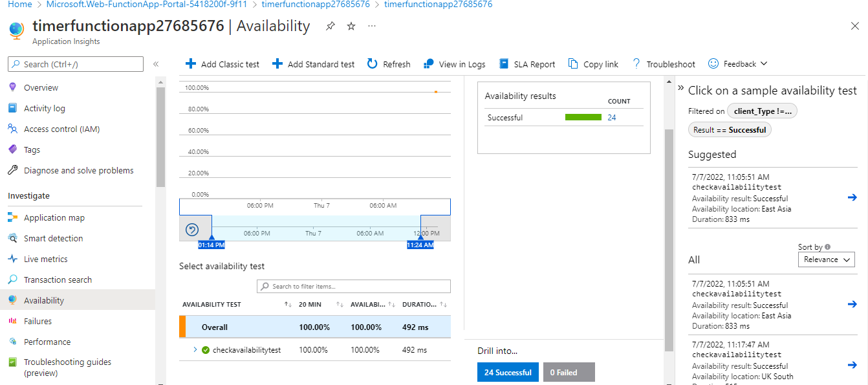Click the Result == Successful filter pill
868x385 pixels.
click(x=730, y=129)
